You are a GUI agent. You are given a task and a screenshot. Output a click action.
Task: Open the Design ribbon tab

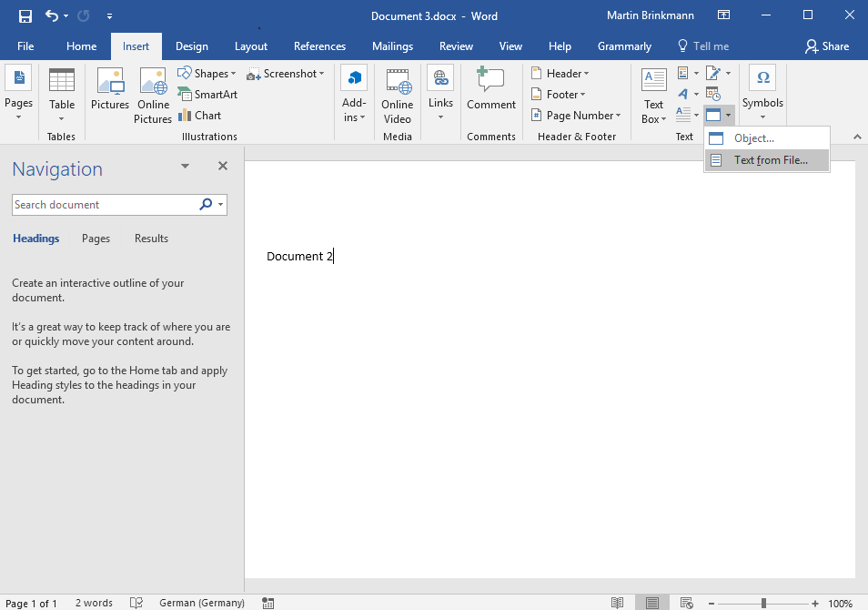click(x=192, y=46)
